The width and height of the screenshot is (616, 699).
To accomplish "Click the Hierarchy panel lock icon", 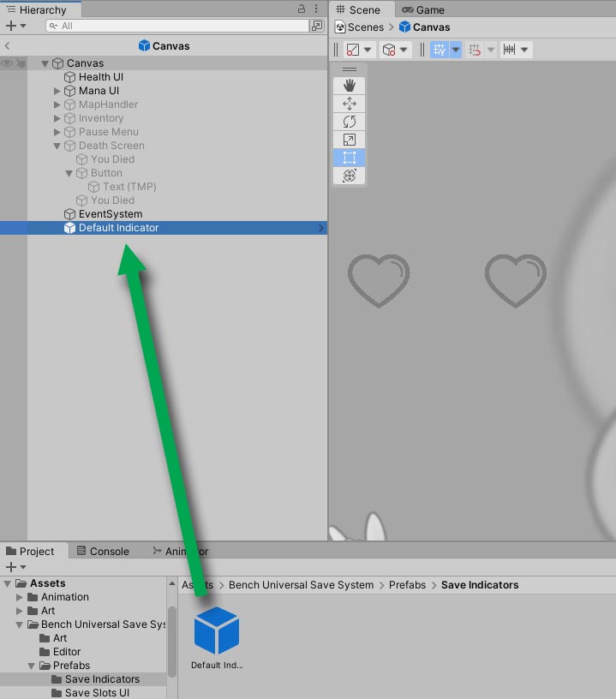I will (302, 9).
